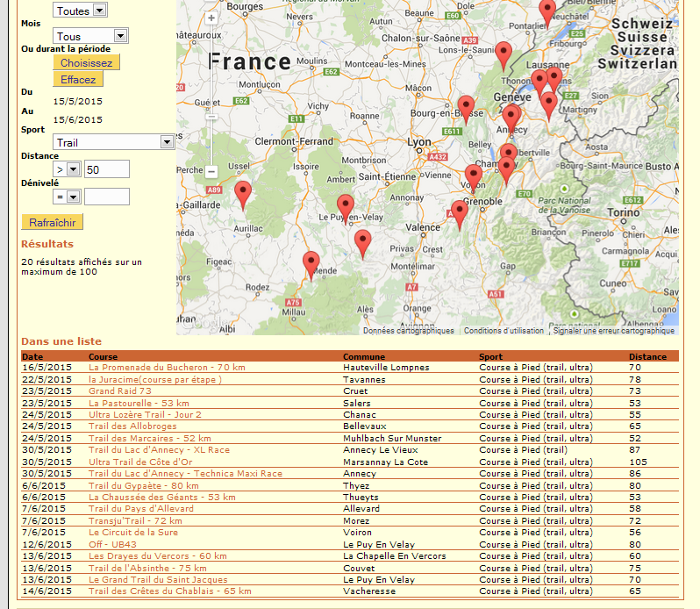The height and width of the screenshot is (609, 700).
Task: Open the marker near Lons-le-Saunier
Action: point(503,54)
